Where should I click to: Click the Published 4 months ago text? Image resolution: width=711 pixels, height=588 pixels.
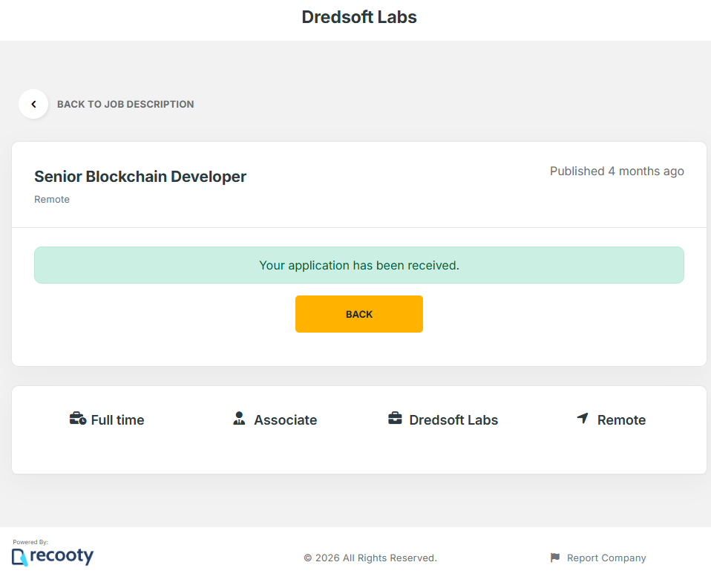[617, 171]
